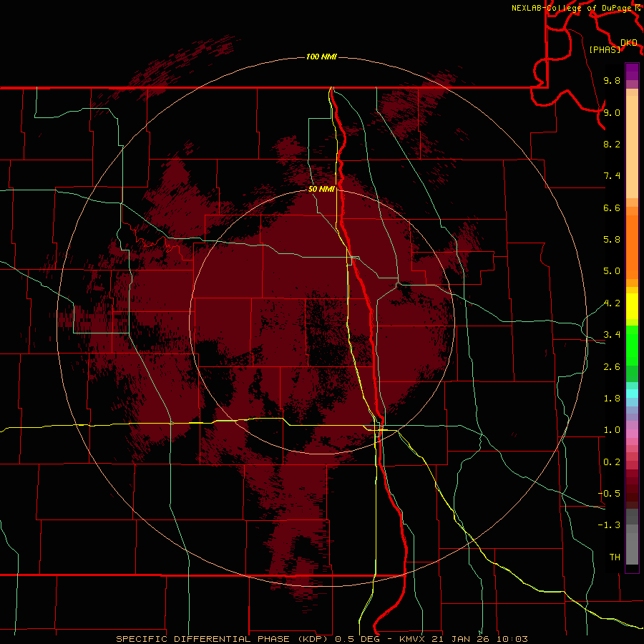Click the 0.2 value on color scale
Viewport: 644px width, 644px height.
pyautogui.click(x=612, y=462)
